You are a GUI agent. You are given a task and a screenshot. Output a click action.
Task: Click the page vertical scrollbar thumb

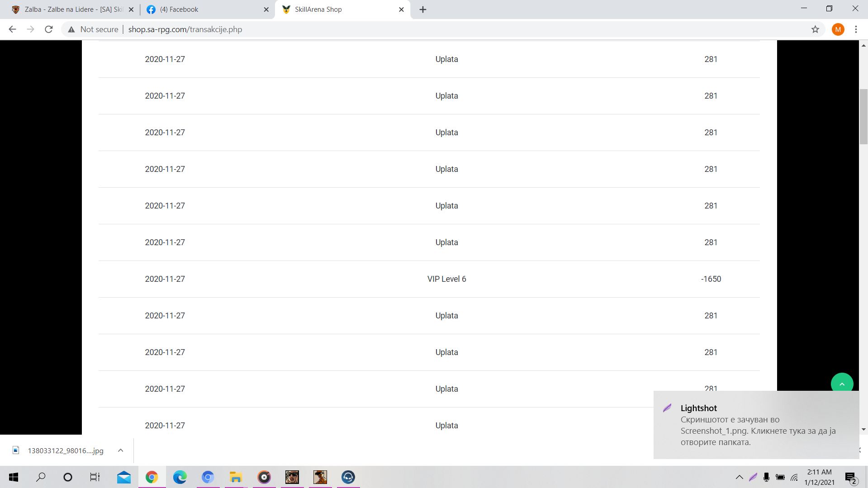click(863, 117)
